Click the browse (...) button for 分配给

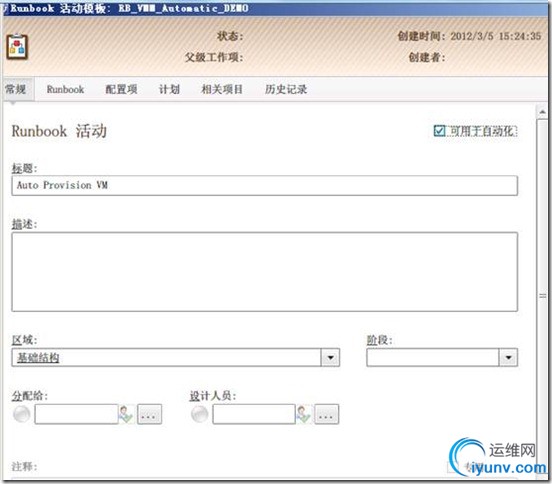[149, 414]
